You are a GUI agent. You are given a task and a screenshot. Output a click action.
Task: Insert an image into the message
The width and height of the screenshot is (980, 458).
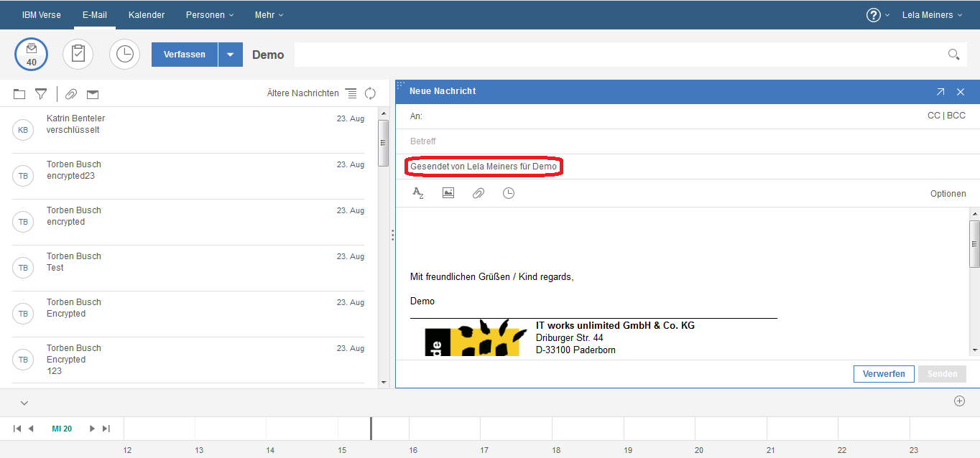(448, 193)
